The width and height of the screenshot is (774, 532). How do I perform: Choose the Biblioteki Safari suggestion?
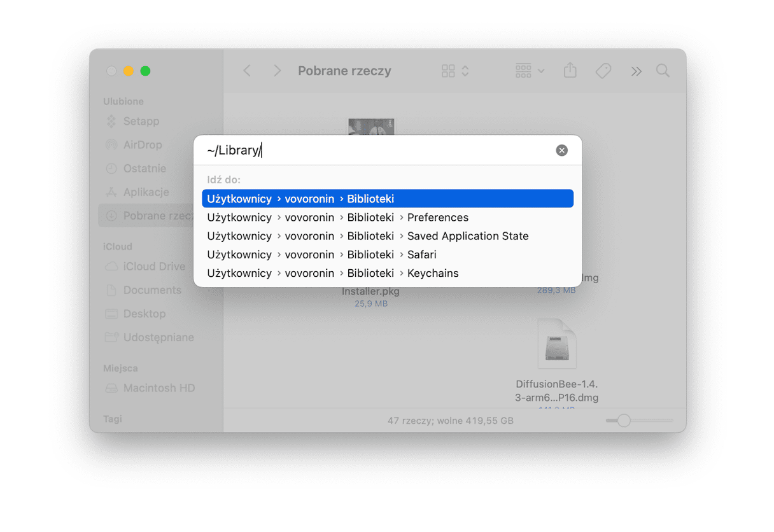tap(388, 255)
